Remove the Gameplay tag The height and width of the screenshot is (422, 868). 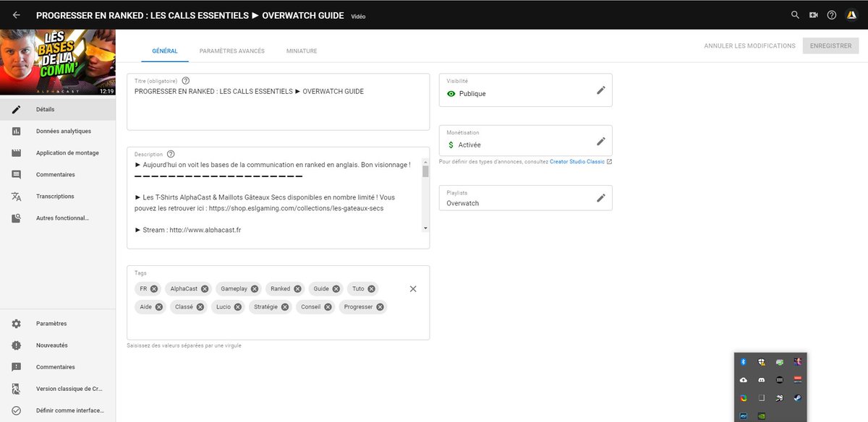255,289
